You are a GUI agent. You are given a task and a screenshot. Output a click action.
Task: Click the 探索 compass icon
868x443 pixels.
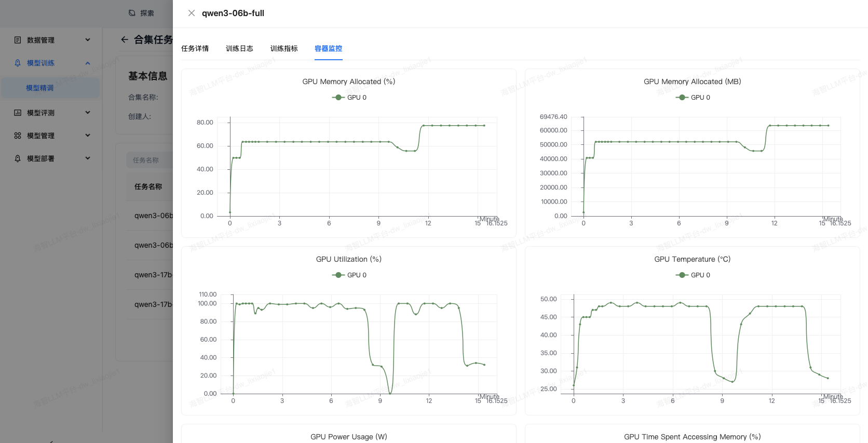tap(132, 13)
